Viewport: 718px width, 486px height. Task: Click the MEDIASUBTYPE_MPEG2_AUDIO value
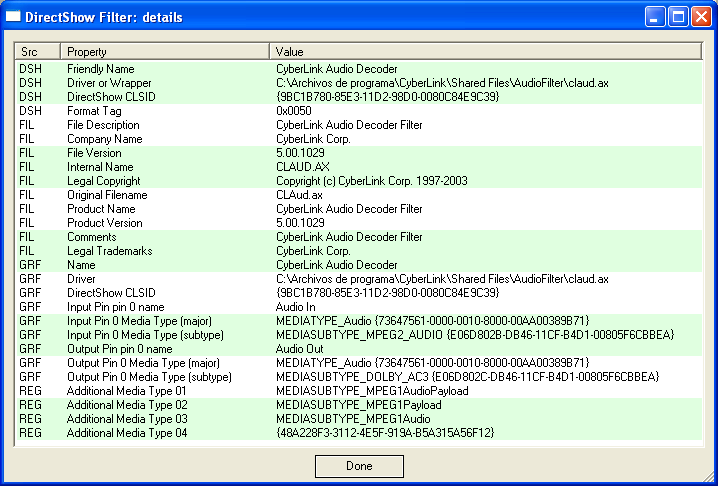475,335
